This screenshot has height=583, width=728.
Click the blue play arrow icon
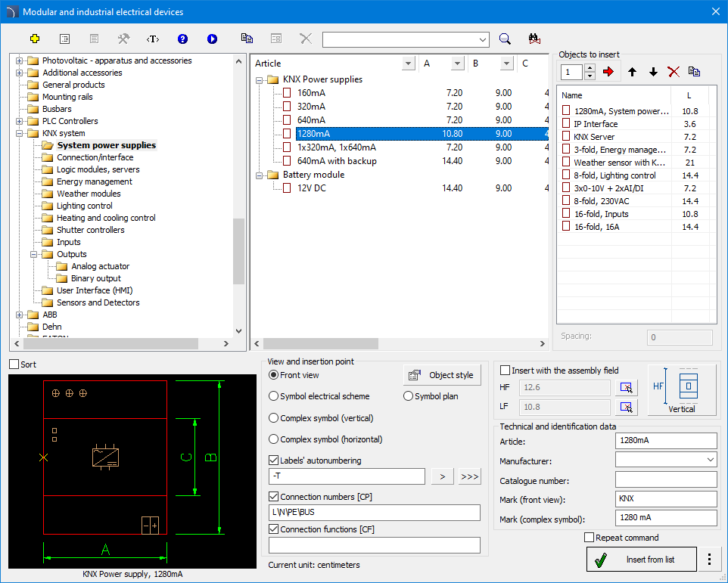click(x=212, y=39)
